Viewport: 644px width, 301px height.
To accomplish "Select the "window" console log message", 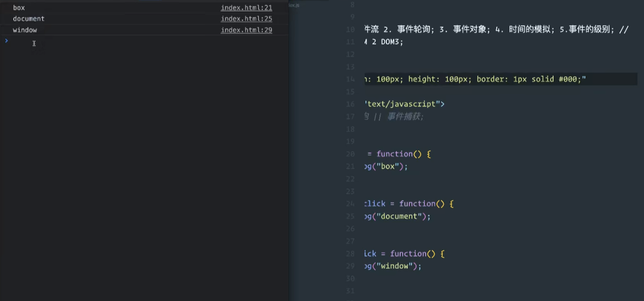I will pyautogui.click(x=25, y=30).
